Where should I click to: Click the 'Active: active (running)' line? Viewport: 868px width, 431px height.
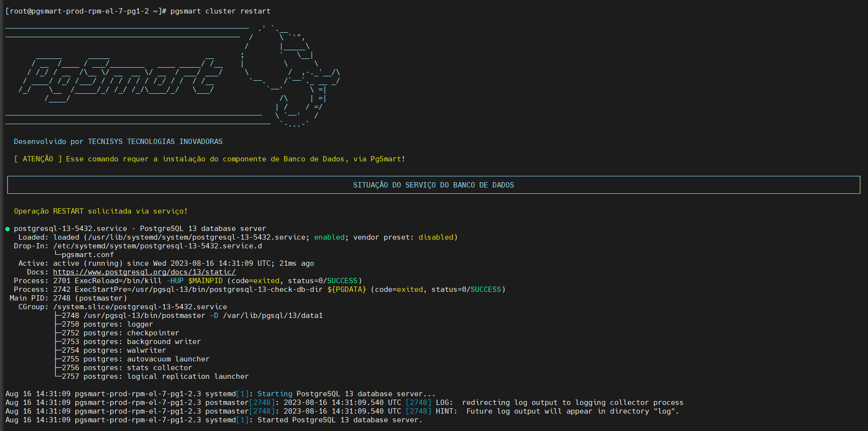(x=166, y=263)
